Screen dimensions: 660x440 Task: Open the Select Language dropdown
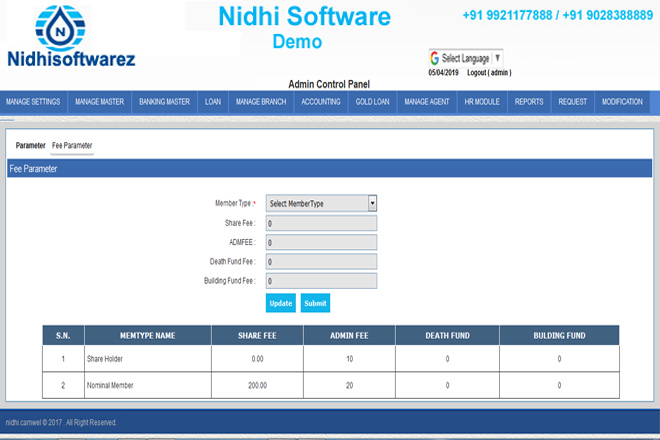pos(466,58)
